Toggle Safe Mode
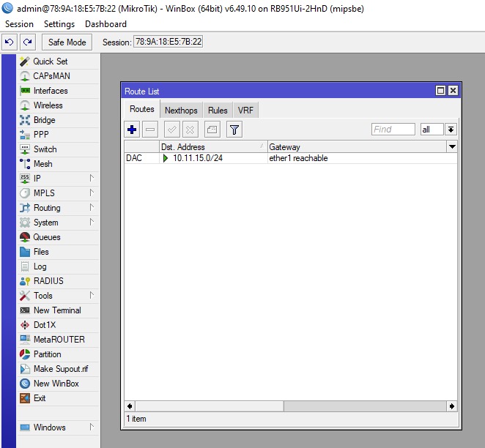Viewport: 485px width, 448px height. click(x=67, y=42)
